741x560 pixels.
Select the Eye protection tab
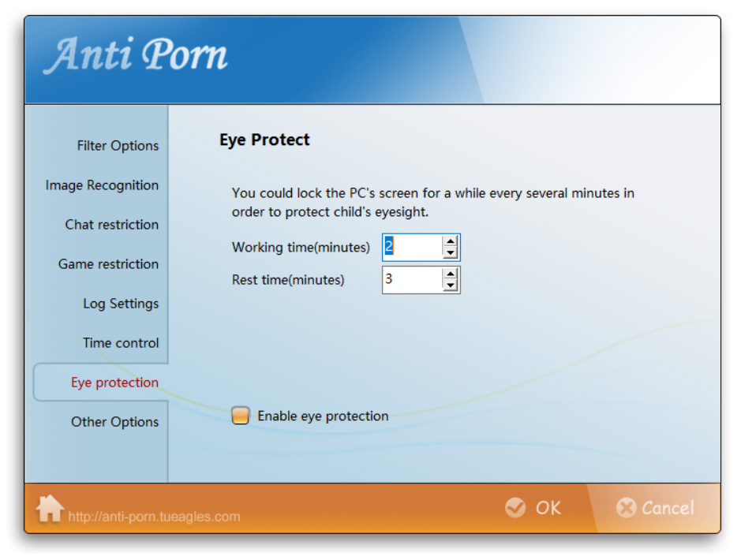(114, 383)
